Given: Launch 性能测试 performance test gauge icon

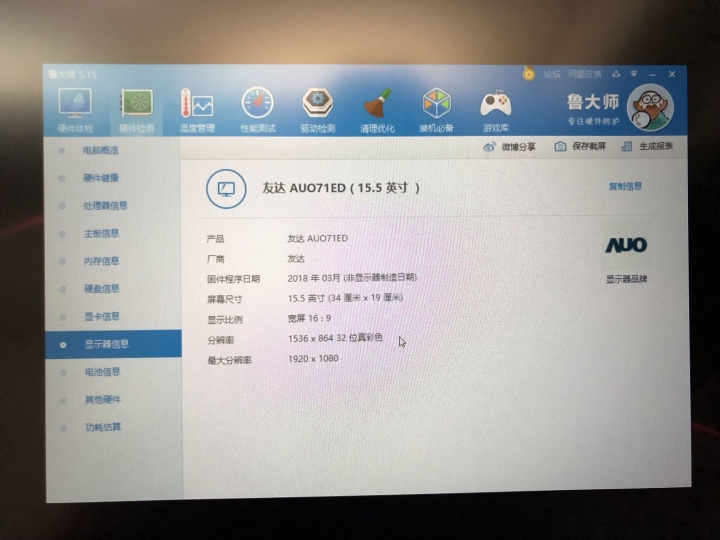Looking at the screenshot, I should tap(258, 103).
